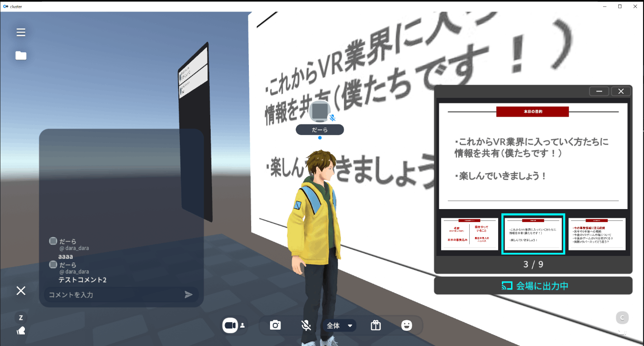This screenshot has width=644, height=346.
Task: Toggle the muted microphone button
Action: tap(306, 325)
